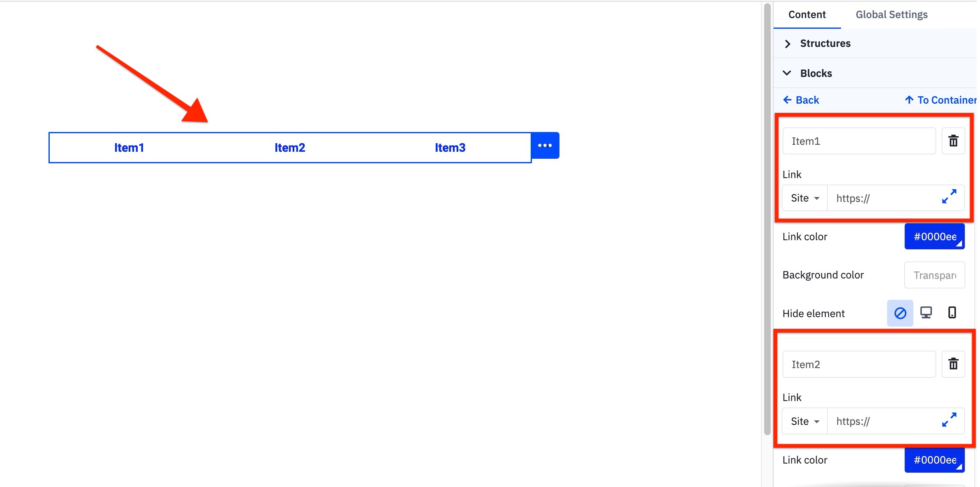Select the no-hide (show everywhere) option
The width and height of the screenshot is (980, 487).
(900, 313)
